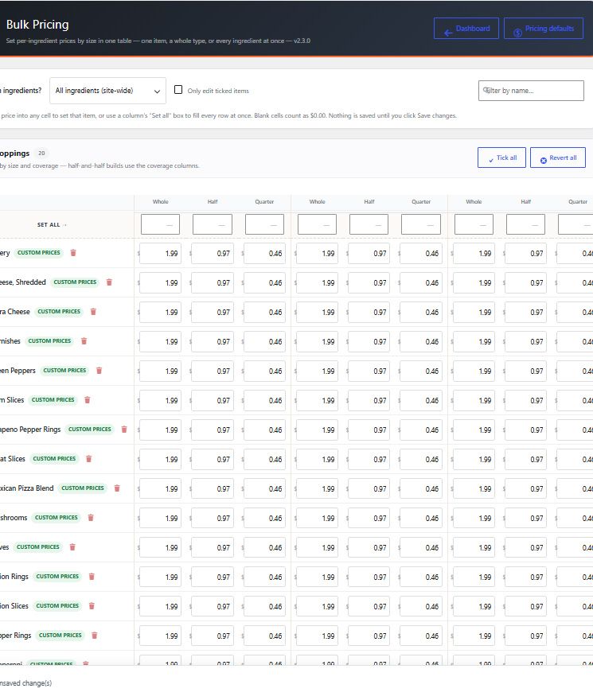Click the SET ALL row label
Screen dimensions: 593x700
coord(52,224)
